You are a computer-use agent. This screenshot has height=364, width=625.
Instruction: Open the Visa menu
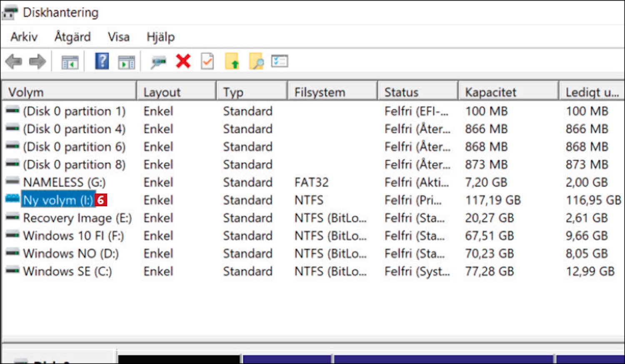(119, 37)
